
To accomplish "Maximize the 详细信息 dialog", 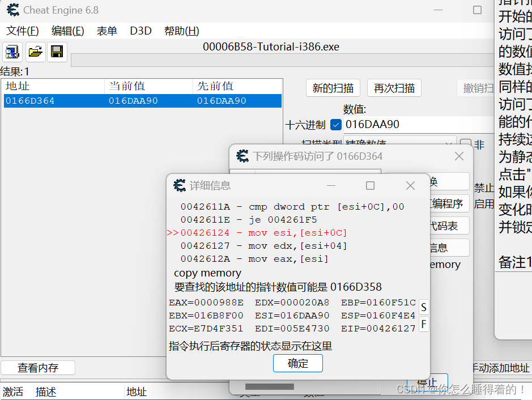I will pos(370,186).
